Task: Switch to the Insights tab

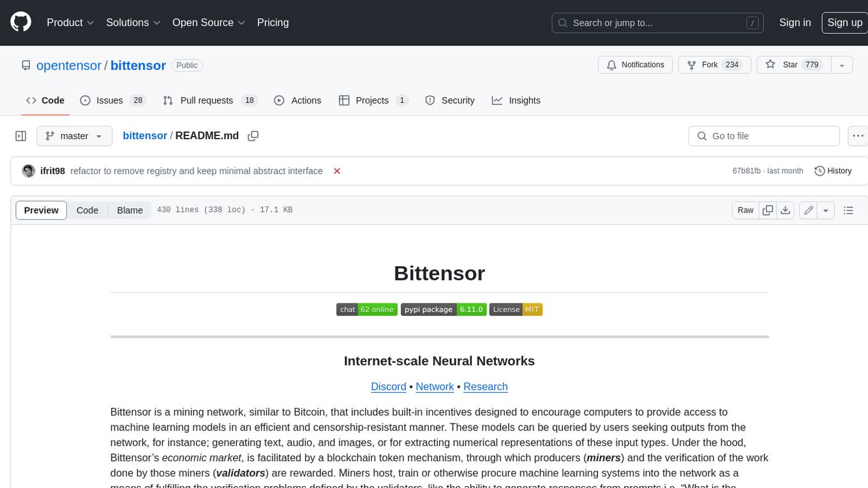Action: tap(516, 100)
